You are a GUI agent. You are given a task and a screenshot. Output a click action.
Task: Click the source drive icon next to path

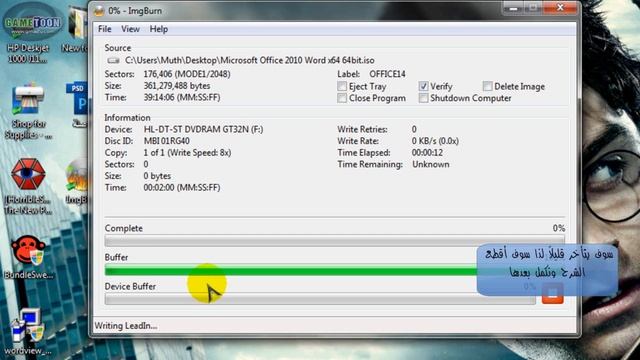click(x=113, y=60)
